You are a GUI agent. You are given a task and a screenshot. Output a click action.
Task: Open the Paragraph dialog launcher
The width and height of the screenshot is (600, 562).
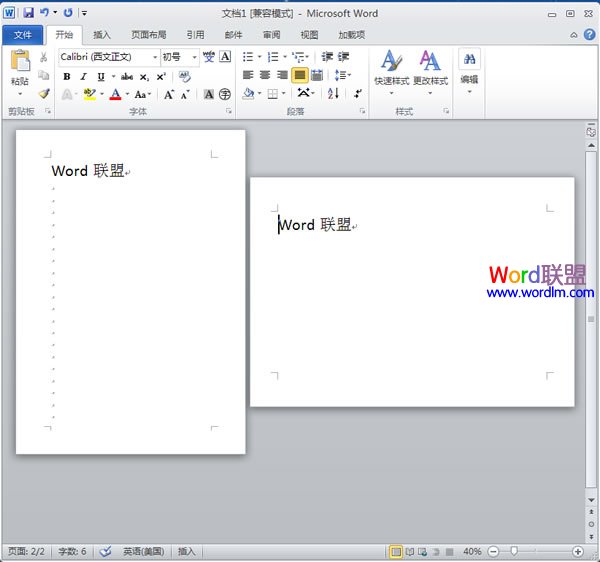coord(362,111)
